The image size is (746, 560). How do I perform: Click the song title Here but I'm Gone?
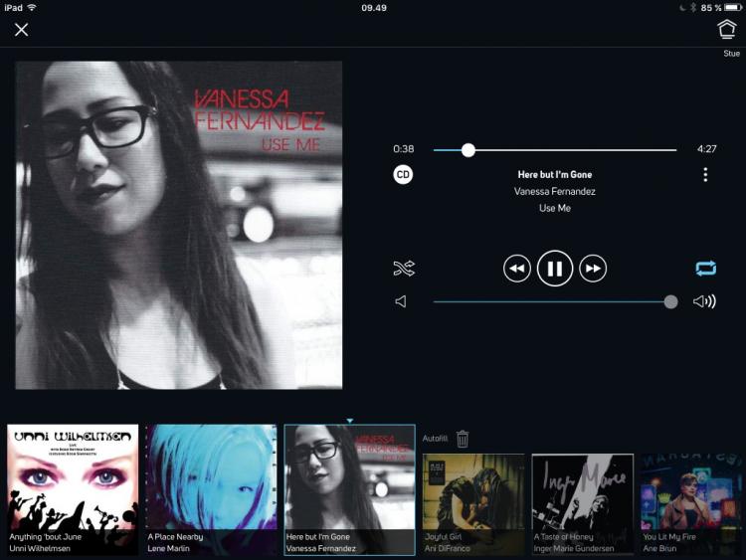(555, 175)
